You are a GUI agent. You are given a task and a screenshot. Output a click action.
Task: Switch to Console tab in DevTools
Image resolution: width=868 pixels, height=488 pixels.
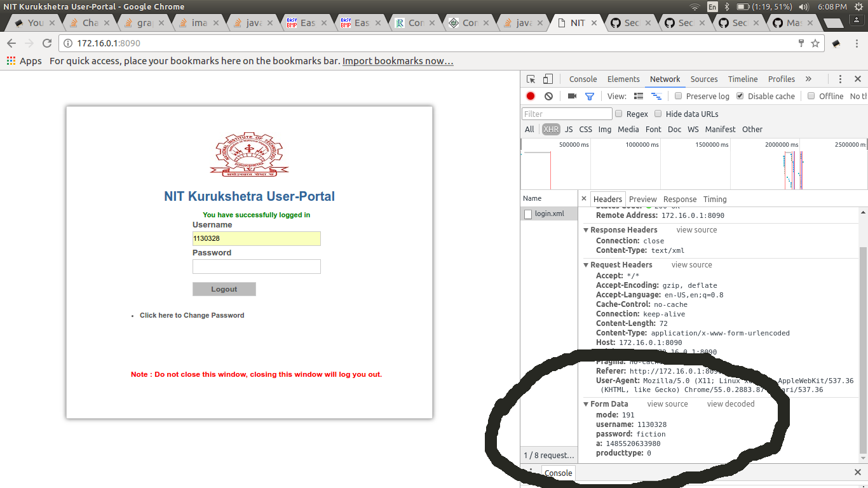583,79
